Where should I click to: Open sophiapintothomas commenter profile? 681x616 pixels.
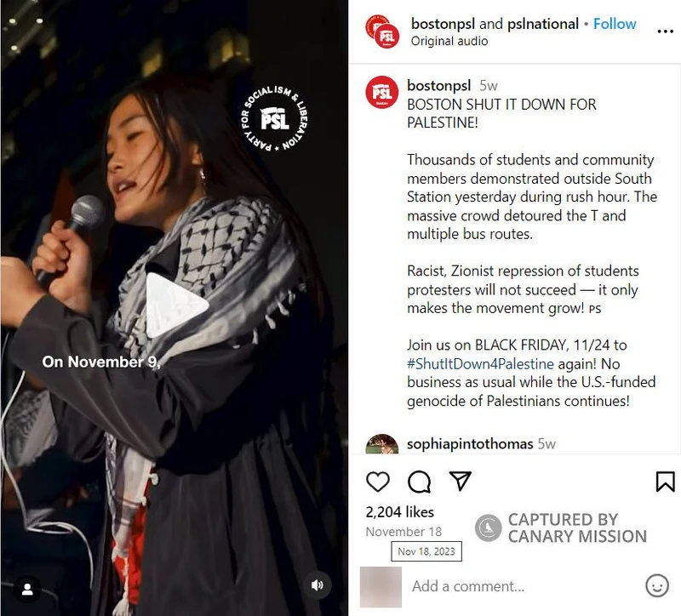[470, 443]
